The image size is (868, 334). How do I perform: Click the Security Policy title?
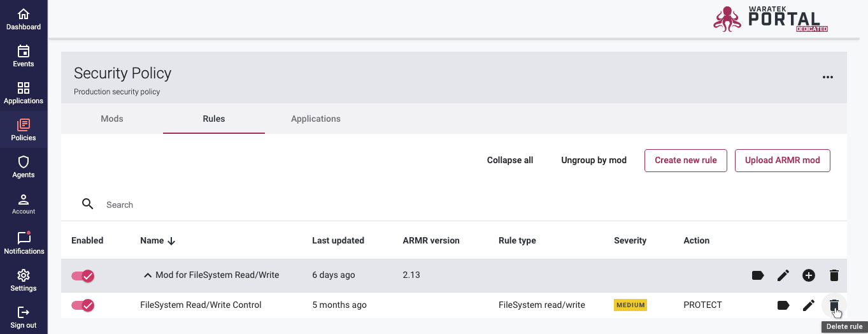[122, 73]
